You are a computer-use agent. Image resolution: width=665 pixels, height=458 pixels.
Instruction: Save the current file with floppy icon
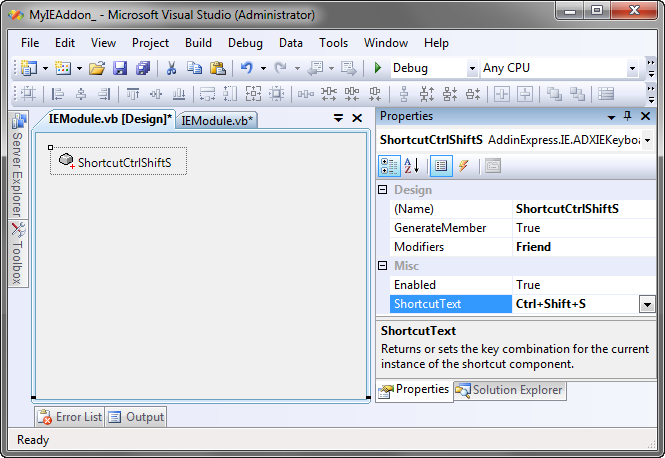[120, 68]
